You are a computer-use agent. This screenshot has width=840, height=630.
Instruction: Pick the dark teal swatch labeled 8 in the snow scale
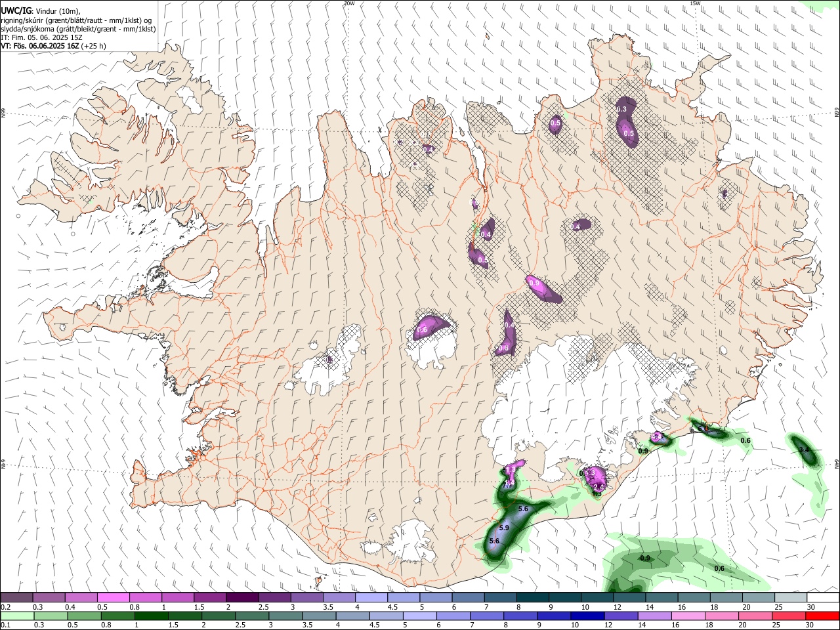tap(533, 597)
